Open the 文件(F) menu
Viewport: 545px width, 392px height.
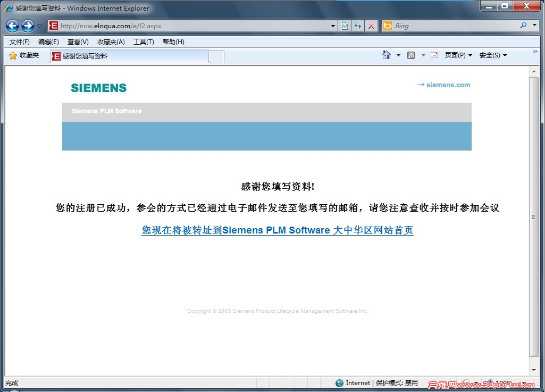(x=20, y=42)
